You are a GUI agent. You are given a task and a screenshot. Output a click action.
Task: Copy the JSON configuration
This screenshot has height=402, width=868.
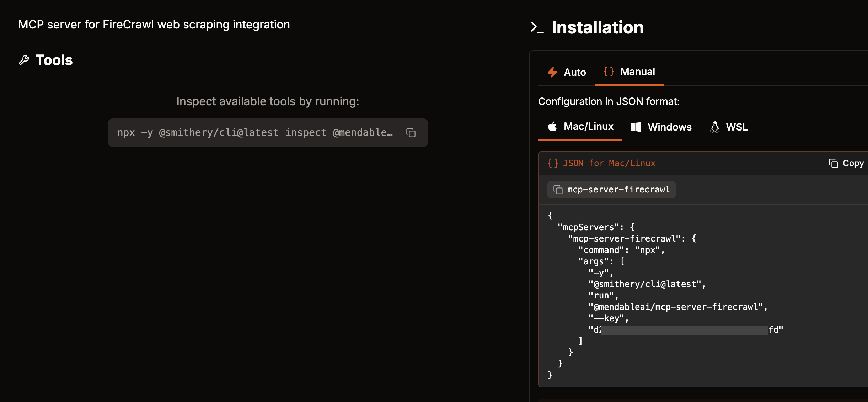click(846, 163)
